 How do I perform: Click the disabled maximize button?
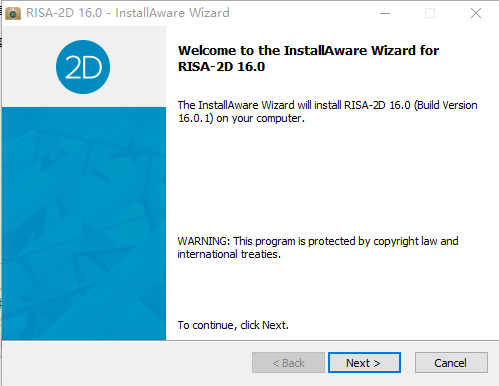pos(430,13)
